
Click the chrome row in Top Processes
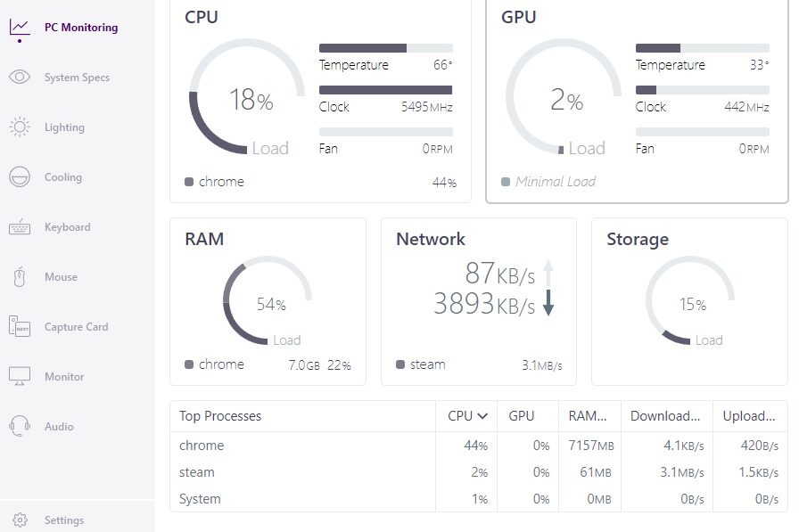202,446
